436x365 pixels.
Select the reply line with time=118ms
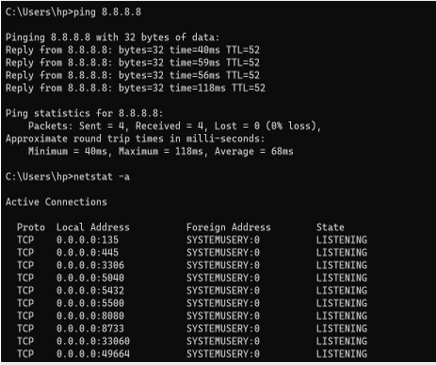click(x=135, y=88)
